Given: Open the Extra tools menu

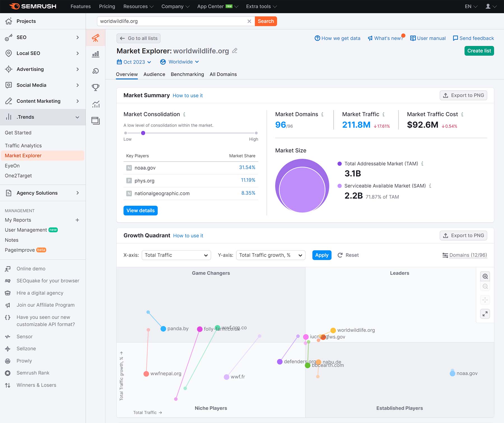Looking at the screenshot, I should click(x=260, y=6).
